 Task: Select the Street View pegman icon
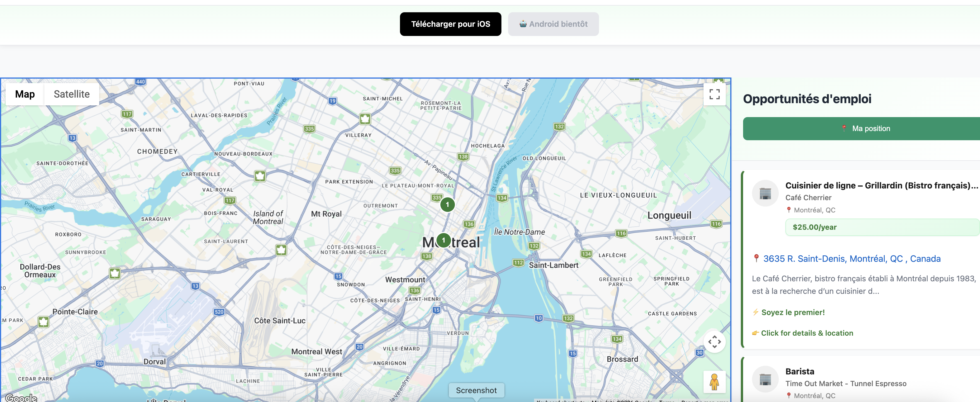click(x=714, y=381)
